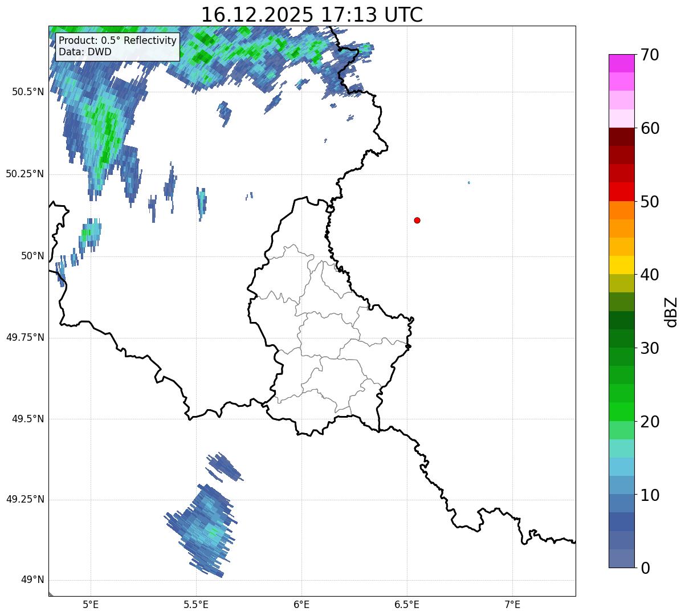Screen dimensions: 685x616
Task: Click the 49.75°N latitude label
Action: [x=25, y=337]
